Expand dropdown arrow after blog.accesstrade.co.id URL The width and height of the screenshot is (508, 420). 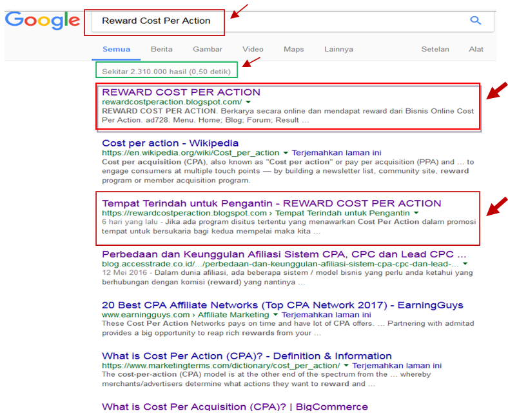pyautogui.click(x=465, y=264)
